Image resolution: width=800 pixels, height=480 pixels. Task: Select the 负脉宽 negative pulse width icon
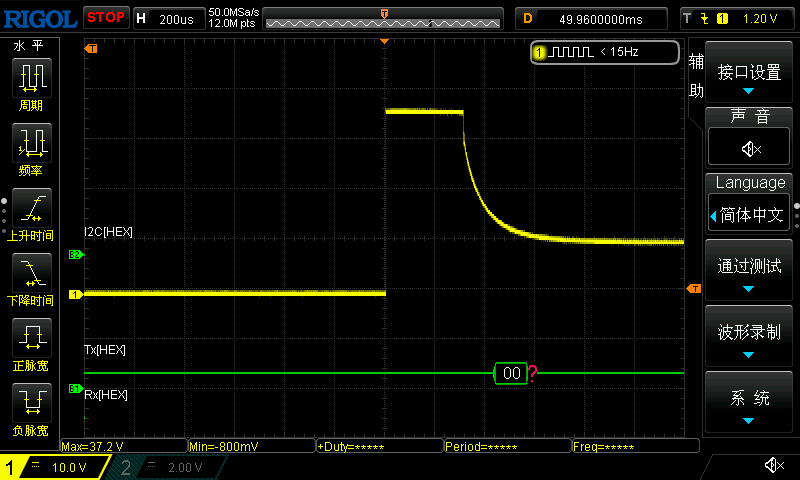point(32,402)
